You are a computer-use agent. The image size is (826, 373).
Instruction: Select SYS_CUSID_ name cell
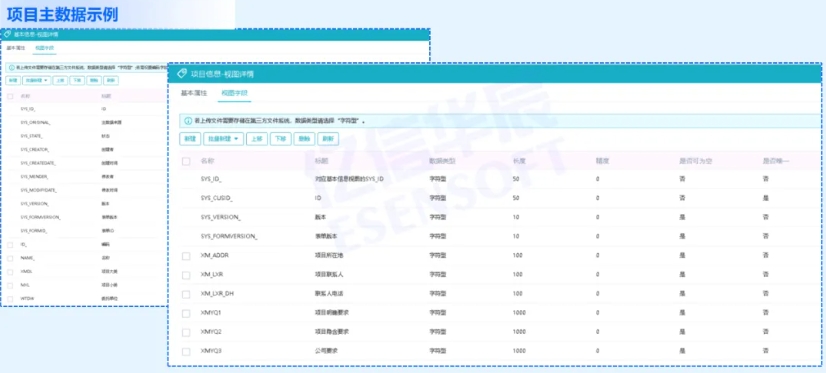click(217, 198)
